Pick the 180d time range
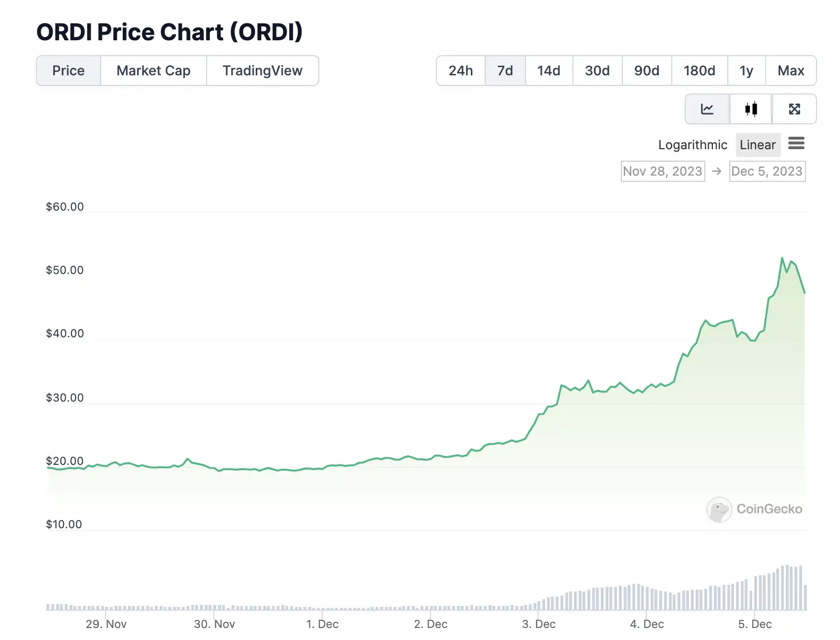Viewport: 840px width, 640px height. pos(700,71)
